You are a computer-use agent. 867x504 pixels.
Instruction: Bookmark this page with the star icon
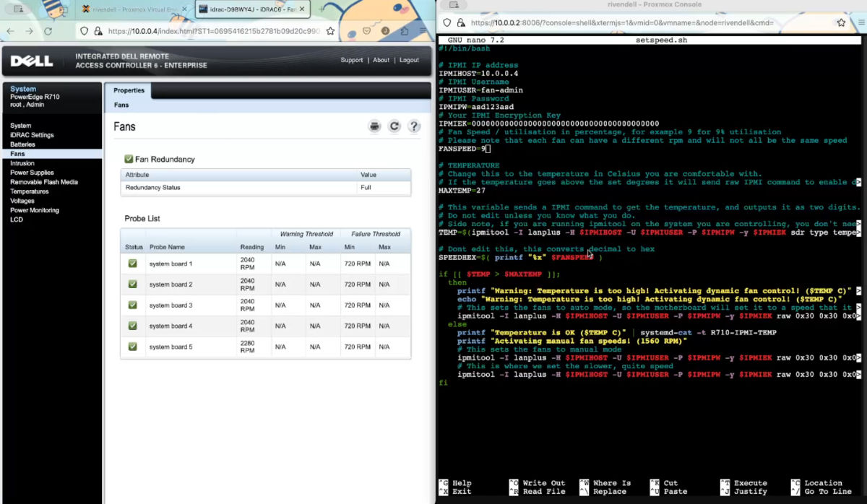pos(330,32)
